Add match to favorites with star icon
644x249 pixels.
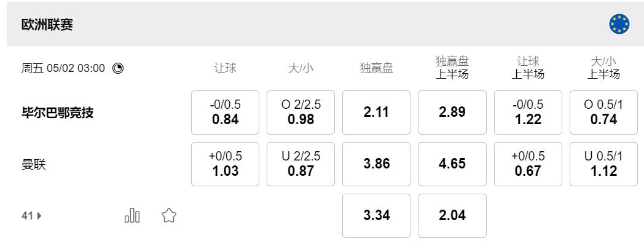(x=169, y=215)
